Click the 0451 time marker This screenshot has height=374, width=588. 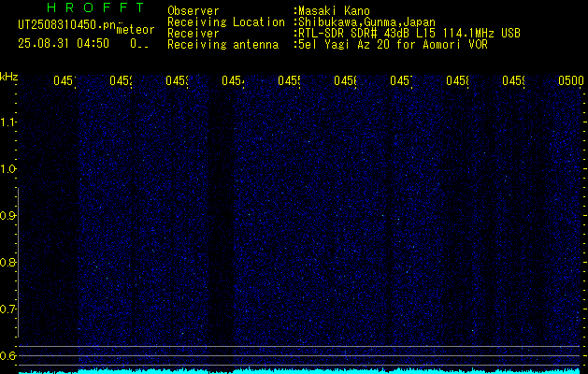tap(65, 80)
